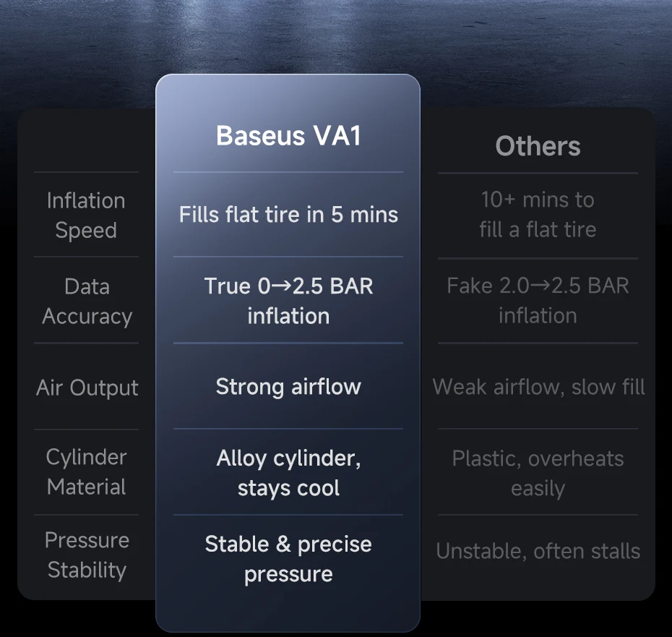Select the Data Accuracy row label
The height and width of the screenshot is (637, 672).
pyautogui.click(x=87, y=301)
